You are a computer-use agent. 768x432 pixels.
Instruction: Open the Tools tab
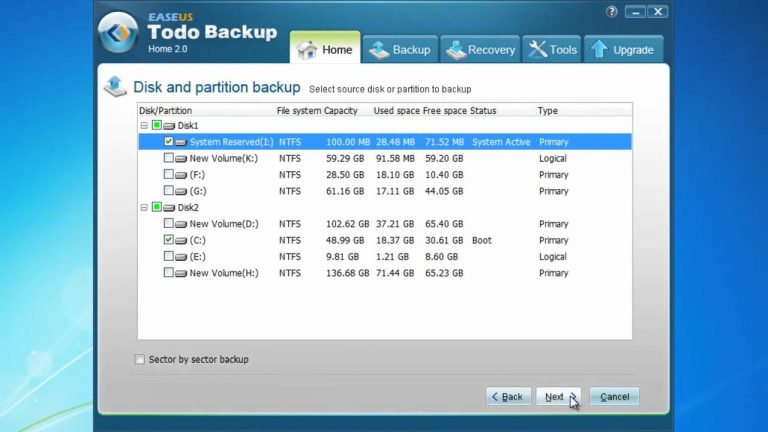552,49
